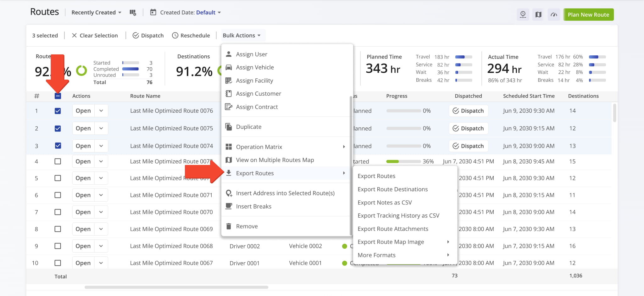
Task: Open the actions chevron beside Open for row 5
Action: coord(101,178)
